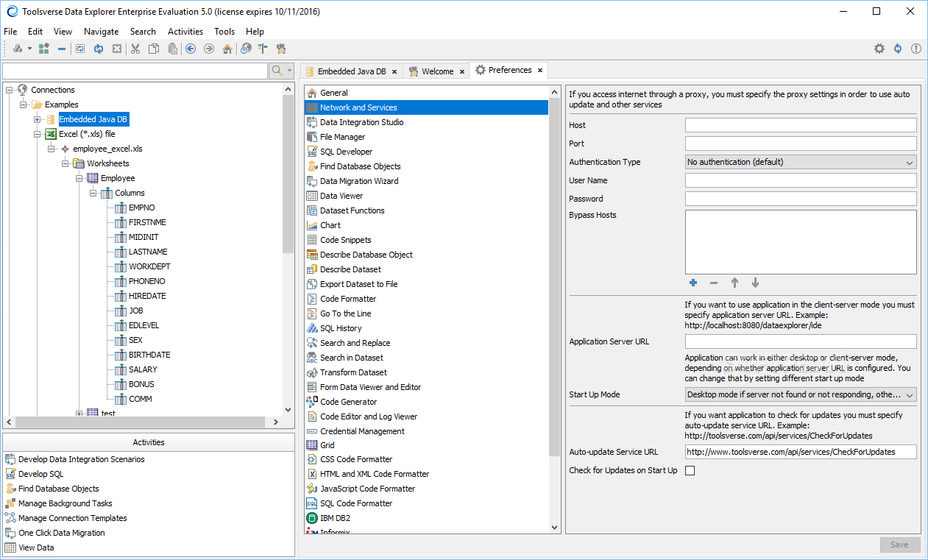Click the cut scissors toolbar icon

point(135,49)
